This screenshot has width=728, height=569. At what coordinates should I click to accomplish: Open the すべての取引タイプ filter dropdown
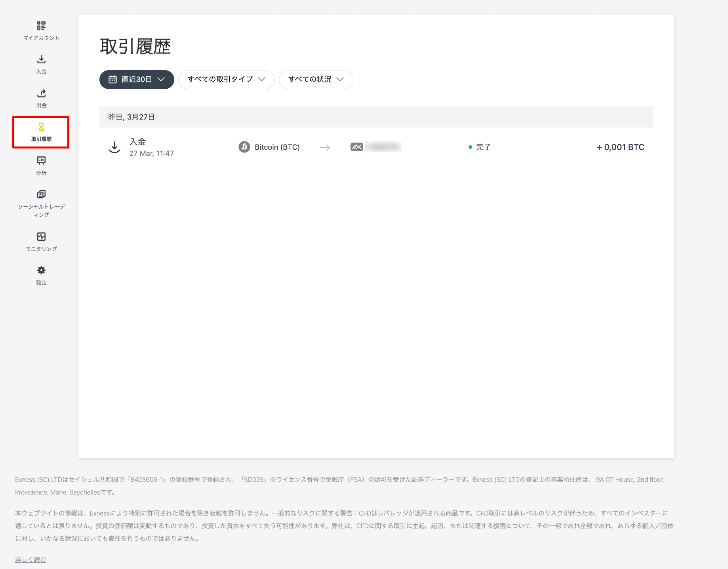pos(226,79)
